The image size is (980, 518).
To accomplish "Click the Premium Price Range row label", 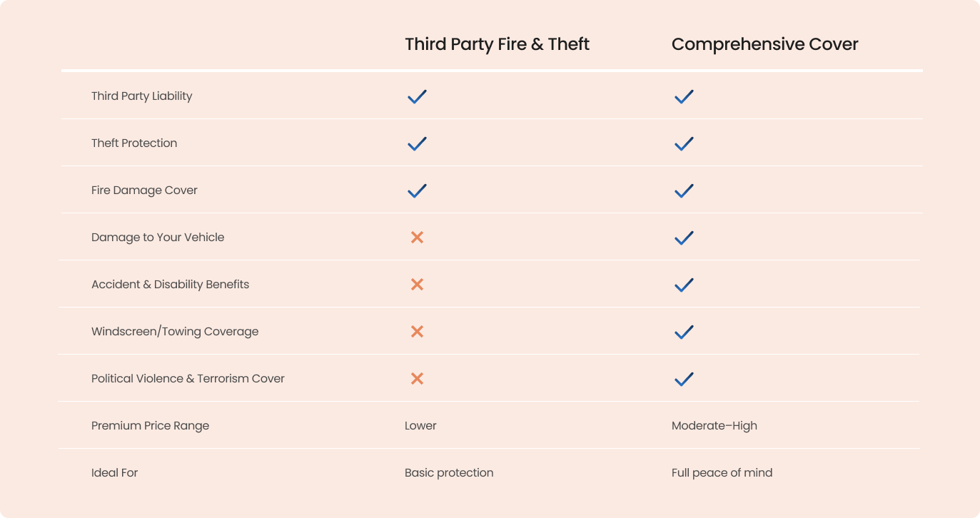I will click(x=151, y=426).
